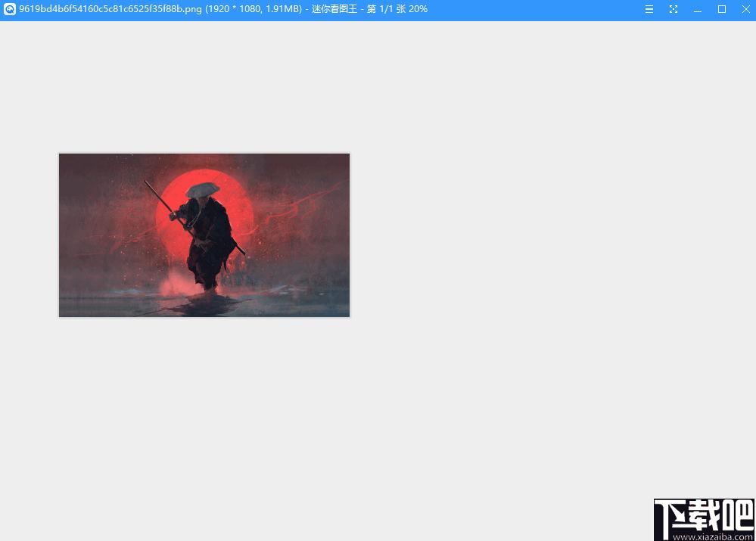756x541 pixels.
Task: Close the image viewer window
Action: [x=746, y=9]
